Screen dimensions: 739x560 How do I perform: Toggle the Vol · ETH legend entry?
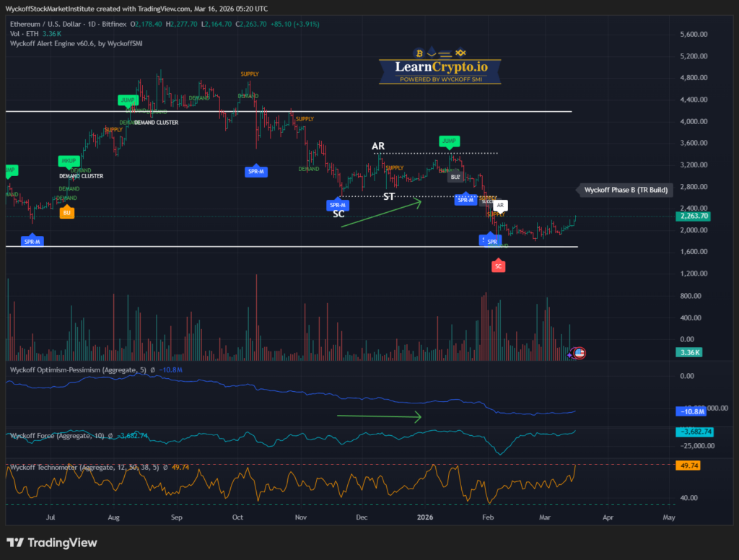pyautogui.click(x=23, y=32)
